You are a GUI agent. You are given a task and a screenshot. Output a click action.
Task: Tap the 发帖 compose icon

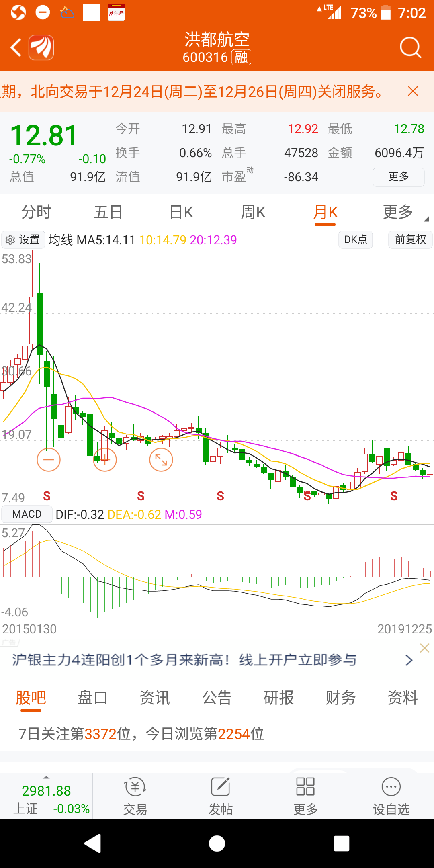point(221,787)
